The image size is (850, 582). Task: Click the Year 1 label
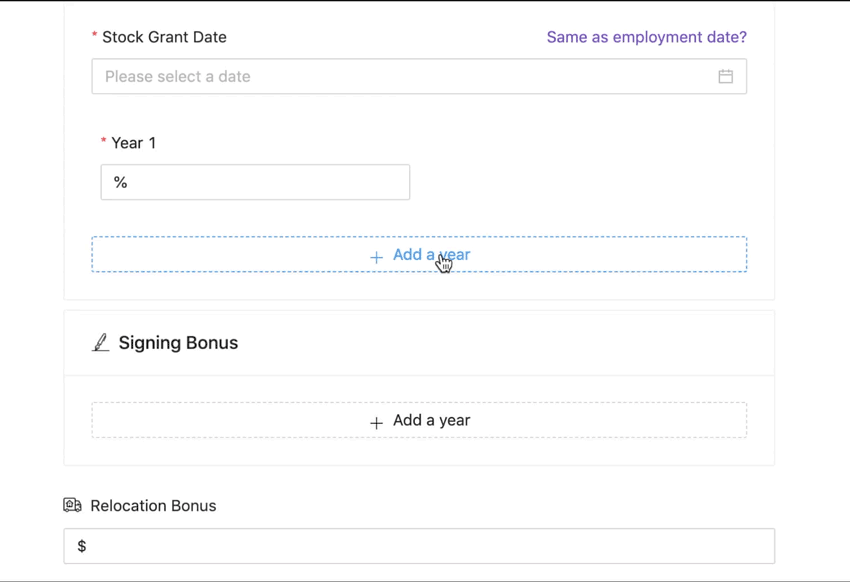coord(133,143)
